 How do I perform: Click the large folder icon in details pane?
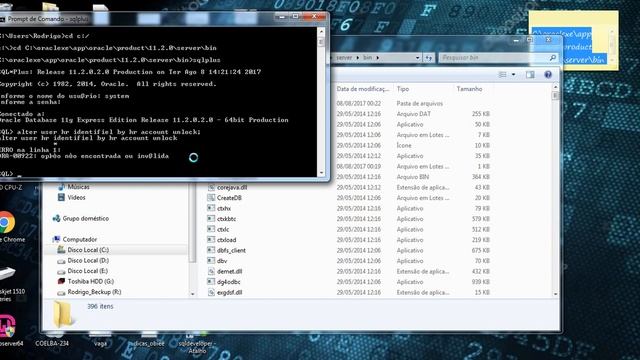63,313
